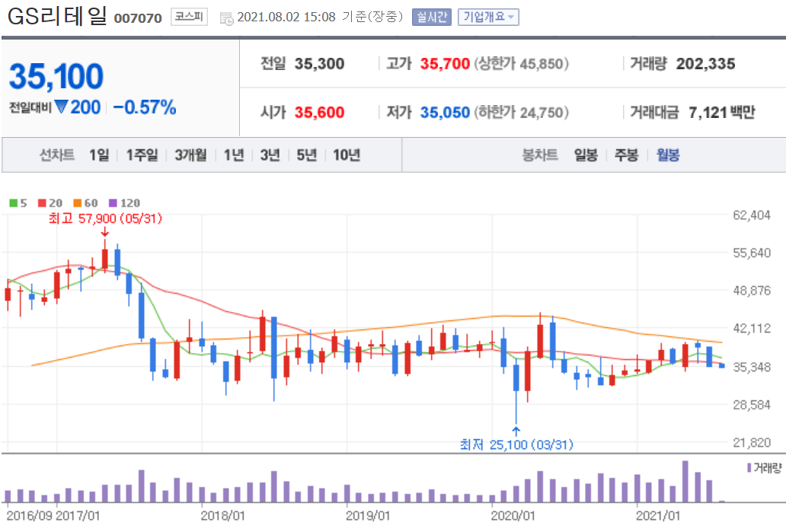Click the 선차트 label

[x=57, y=155]
